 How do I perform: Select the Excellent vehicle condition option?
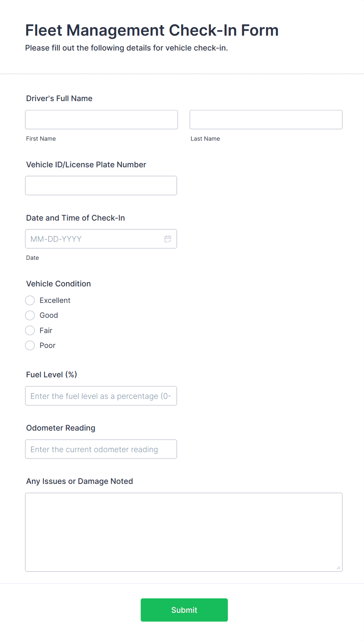click(x=30, y=301)
